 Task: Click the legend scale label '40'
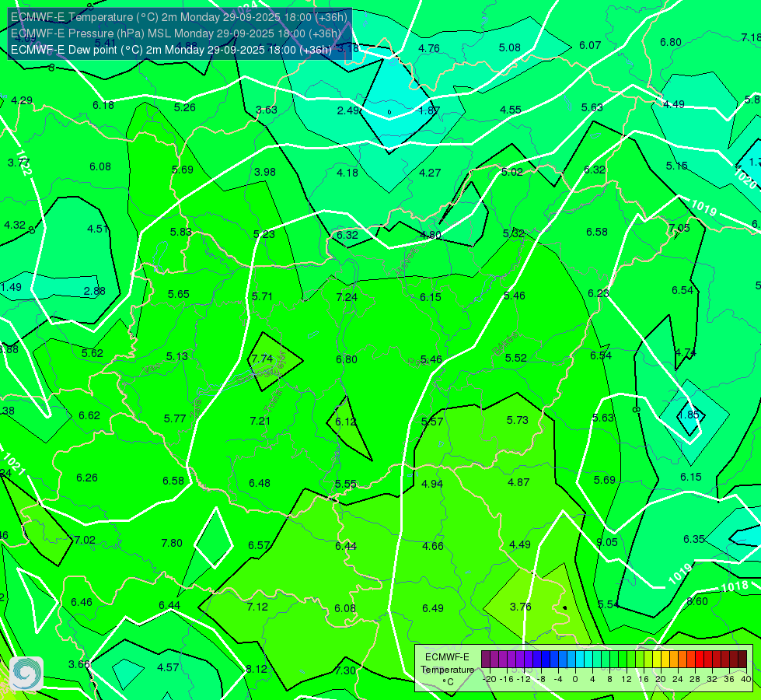[746, 679]
